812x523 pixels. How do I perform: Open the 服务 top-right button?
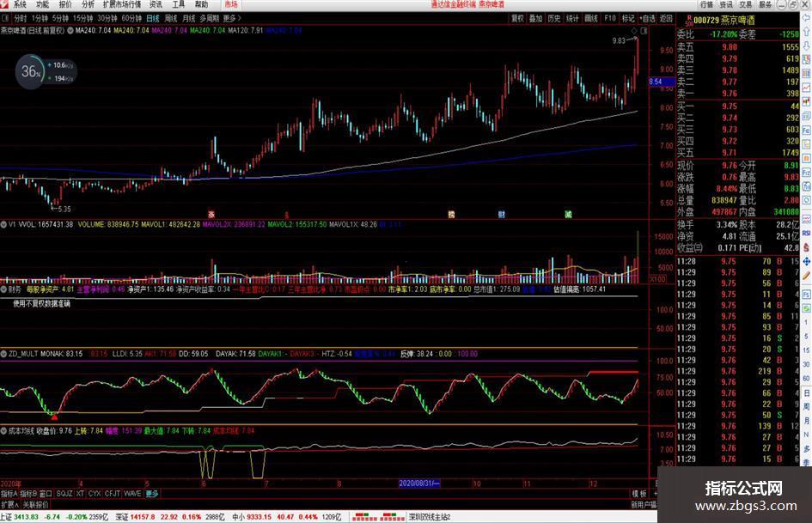point(765,4)
